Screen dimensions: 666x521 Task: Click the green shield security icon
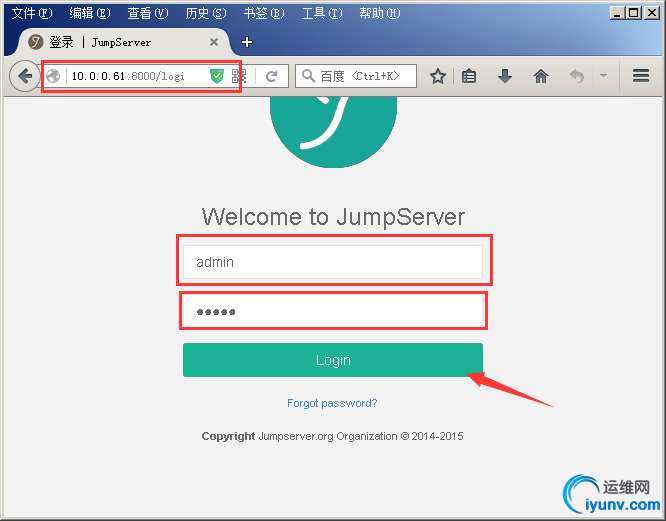(217, 76)
